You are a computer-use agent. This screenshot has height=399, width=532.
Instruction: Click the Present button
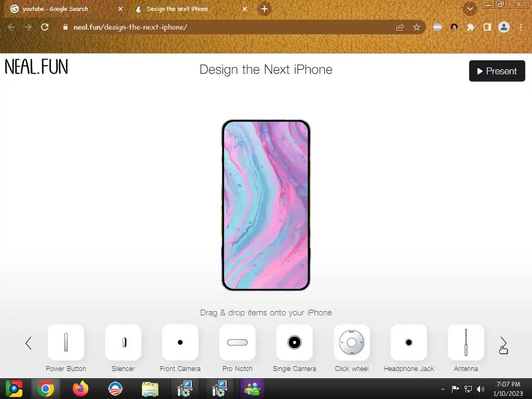coord(497,71)
